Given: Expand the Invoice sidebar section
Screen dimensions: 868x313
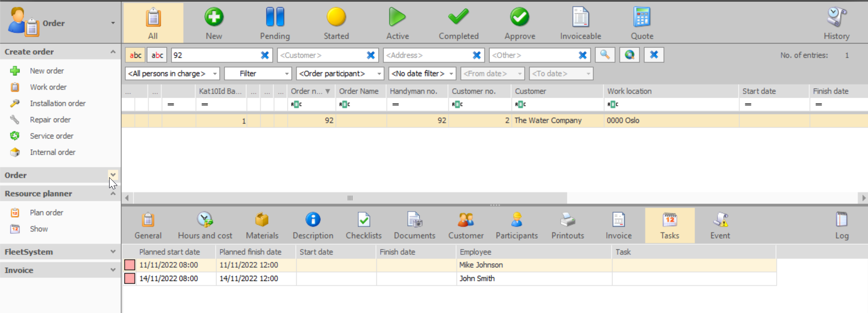Looking at the screenshot, I should pos(113,270).
